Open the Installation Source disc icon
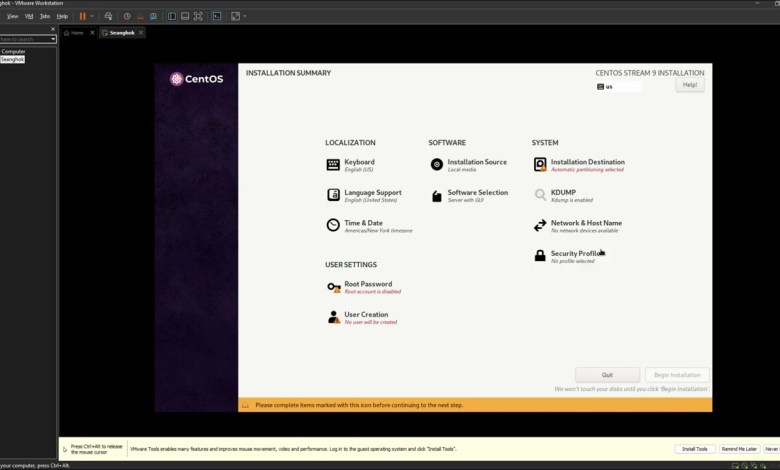The width and height of the screenshot is (780, 470). 436,165
